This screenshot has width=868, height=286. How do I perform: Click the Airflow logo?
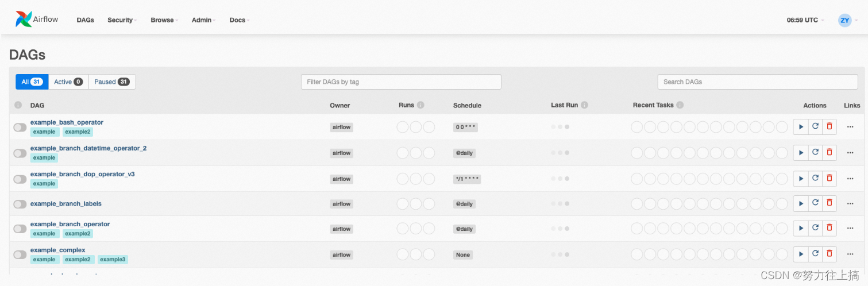pos(37,19)
